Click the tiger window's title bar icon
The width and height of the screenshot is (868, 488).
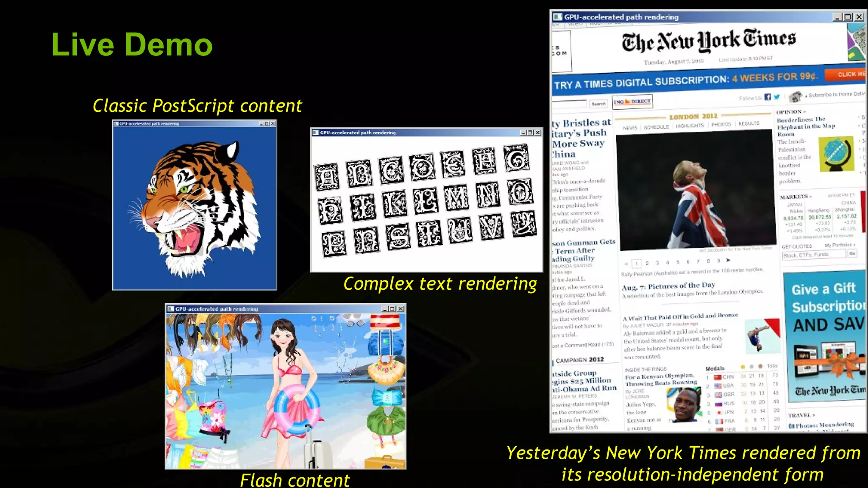(x=116, y=124)
